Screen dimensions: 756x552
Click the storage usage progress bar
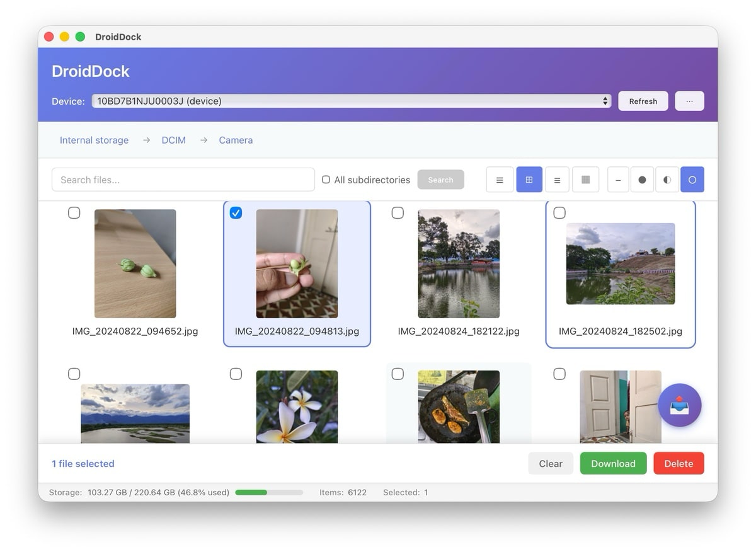[x=269, y=492]
